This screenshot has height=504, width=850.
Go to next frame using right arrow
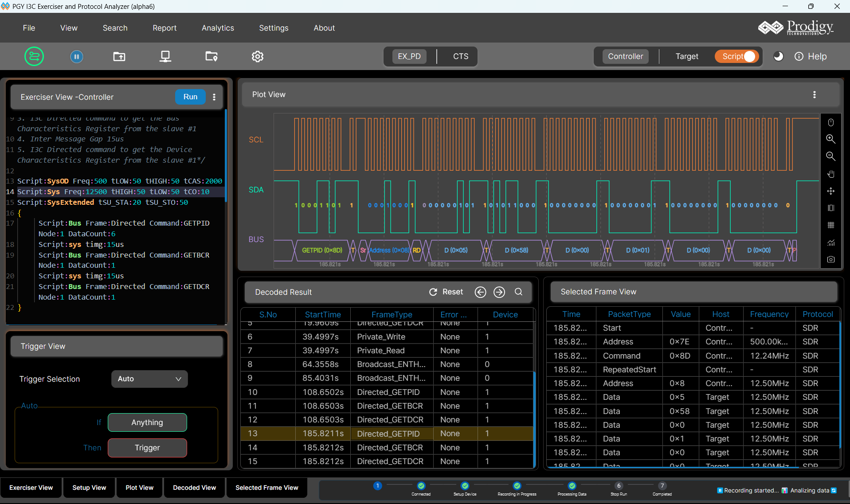pyautogui.click(x=499, y=292)
